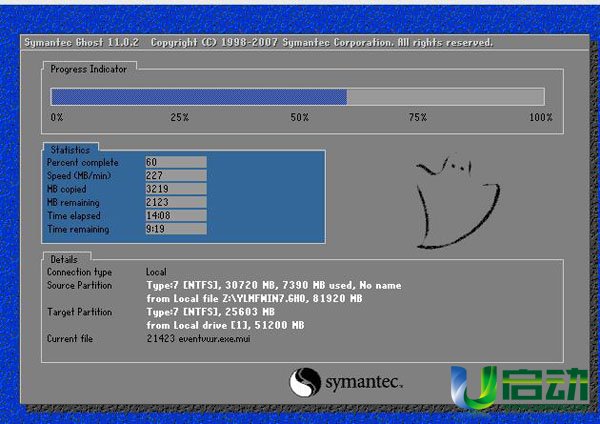Viewport: 600px width, 424px height.
Task: Click the Local connection type value
Action: 156,272
